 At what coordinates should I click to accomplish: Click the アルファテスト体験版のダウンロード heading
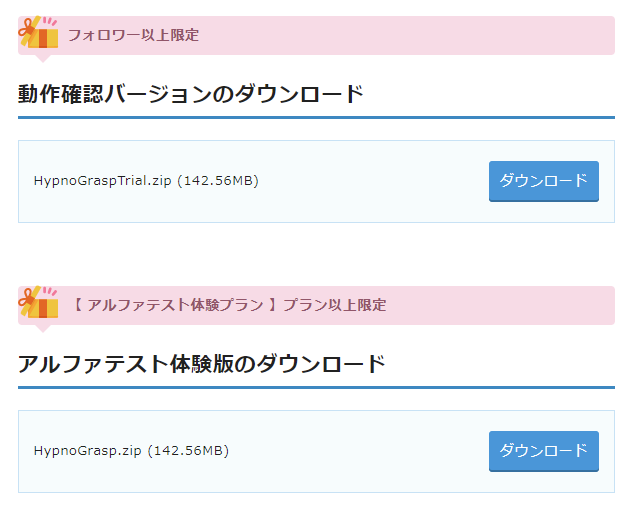pyautogui.click(x=201, y=364)
